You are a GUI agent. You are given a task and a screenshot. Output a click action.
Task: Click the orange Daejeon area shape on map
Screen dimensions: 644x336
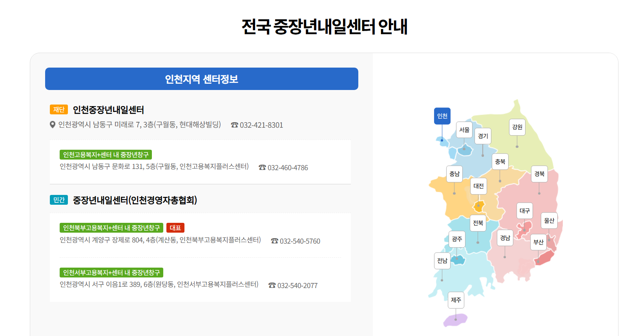(x=479, y=207)
